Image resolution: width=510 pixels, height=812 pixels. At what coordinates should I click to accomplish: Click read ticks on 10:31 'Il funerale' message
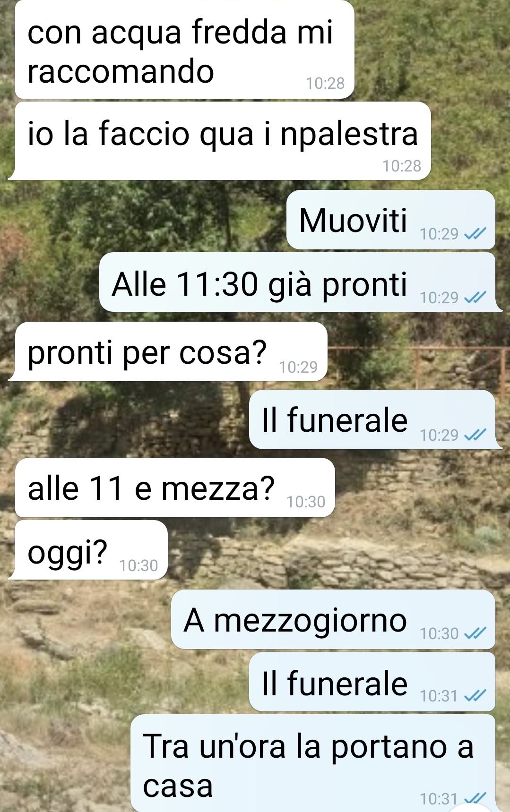point(475,695)
